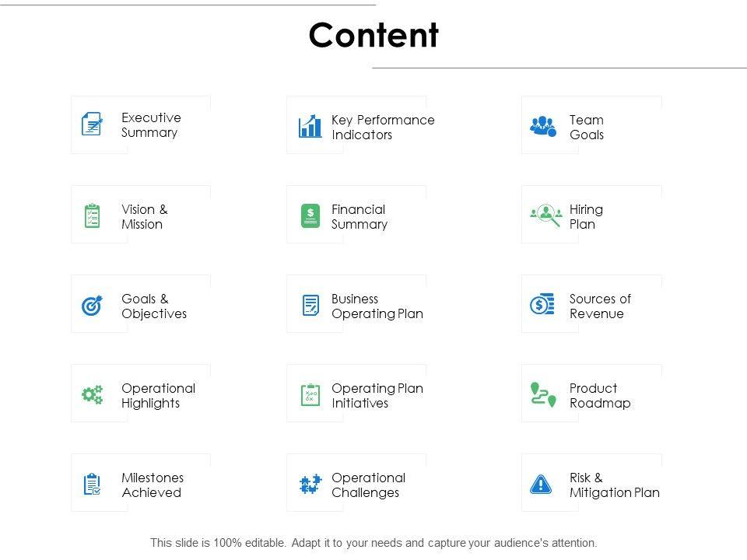Open the Business Operating Plan text label
The height and width of the screenshot is (560, 747).
[377, 306]
